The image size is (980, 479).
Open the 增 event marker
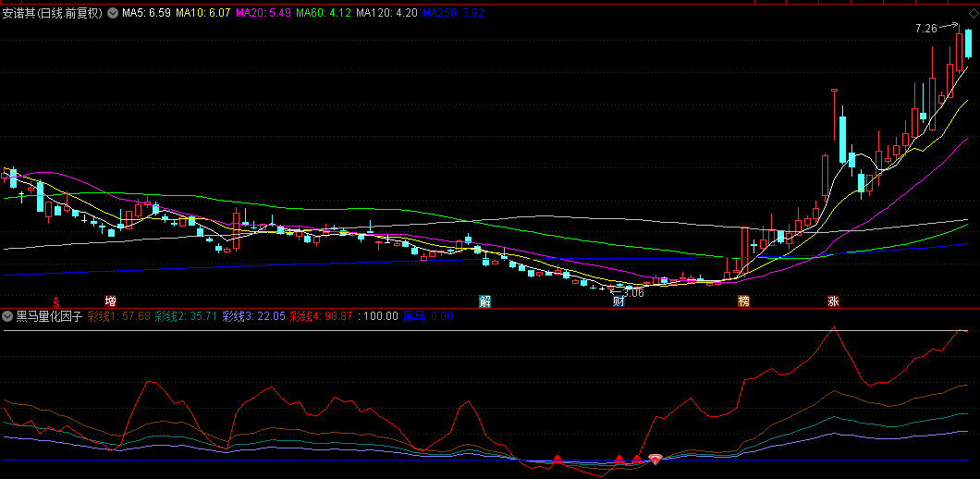click(111, 301)
